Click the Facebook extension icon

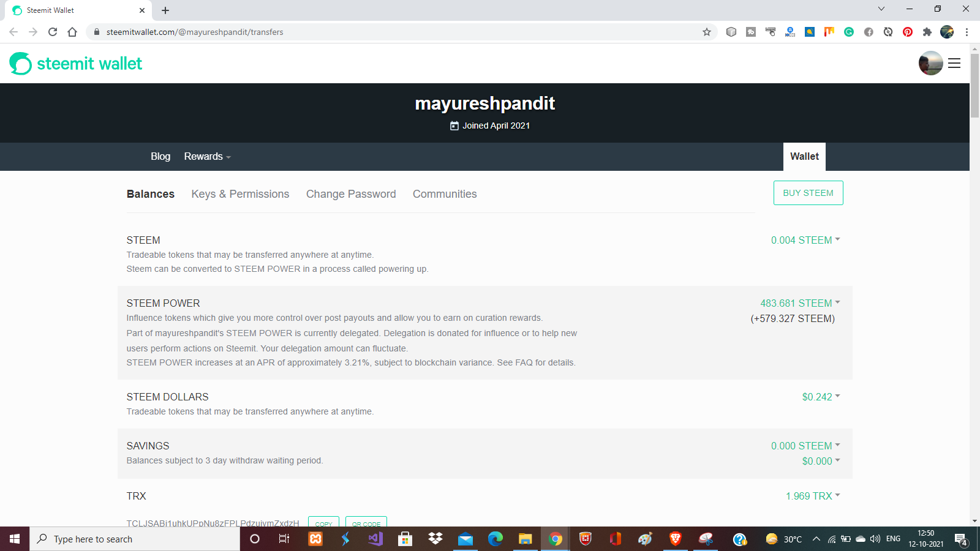(869, 32)
